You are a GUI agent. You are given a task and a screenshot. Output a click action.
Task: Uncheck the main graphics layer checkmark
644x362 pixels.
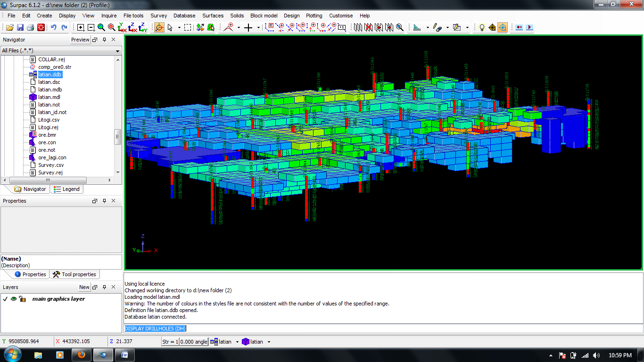[5, 299]
